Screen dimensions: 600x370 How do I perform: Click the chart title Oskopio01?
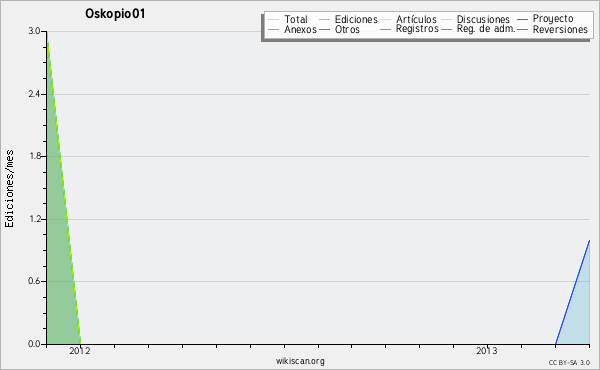tap(115, 14)
